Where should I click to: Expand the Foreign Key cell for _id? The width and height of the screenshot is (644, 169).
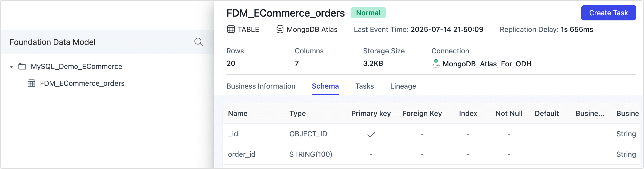click(422, 134)
